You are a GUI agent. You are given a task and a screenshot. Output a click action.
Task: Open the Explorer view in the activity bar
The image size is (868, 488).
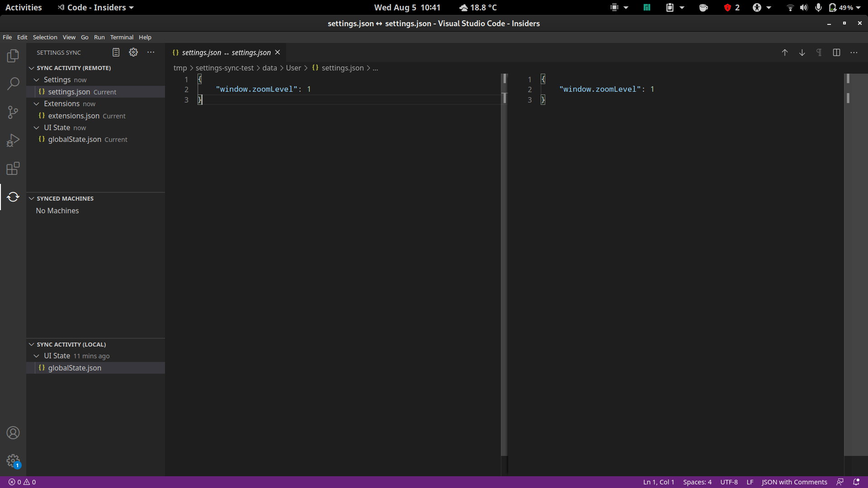point(13,56)
